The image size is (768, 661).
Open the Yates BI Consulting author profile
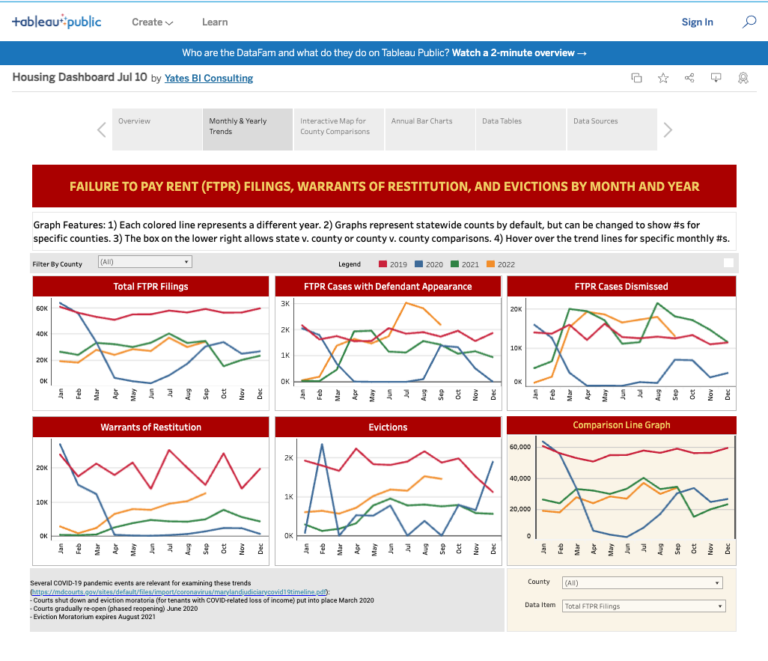point(209,78)
